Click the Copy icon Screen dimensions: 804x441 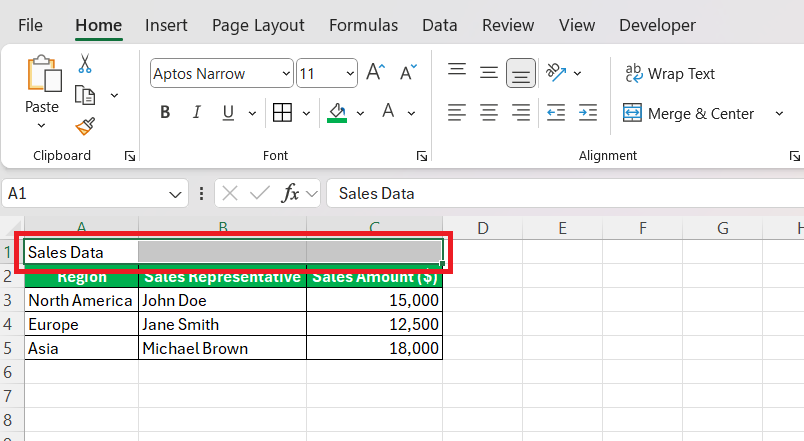point(85,95)
